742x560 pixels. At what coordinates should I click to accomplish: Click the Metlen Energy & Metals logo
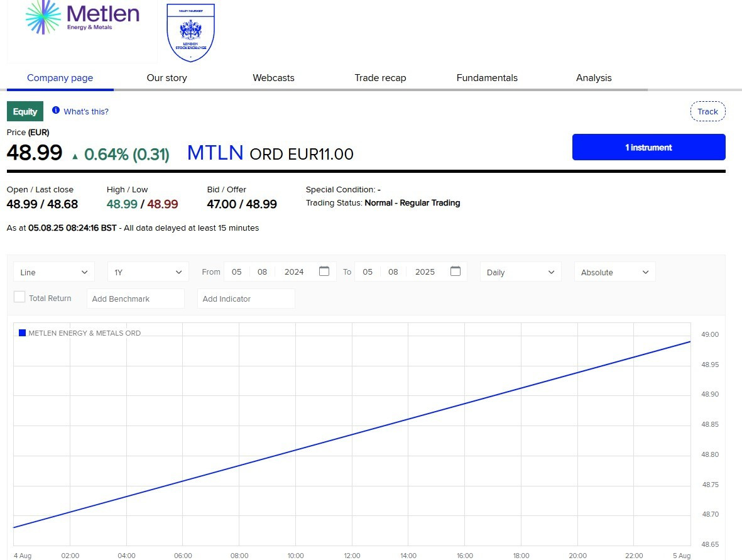tap(82, 18)
